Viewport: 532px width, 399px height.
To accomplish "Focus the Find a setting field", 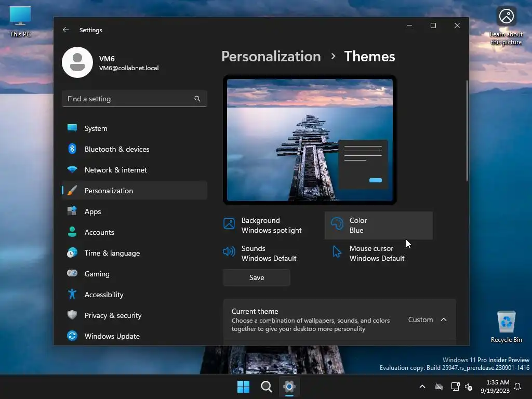I will [135, 99].
